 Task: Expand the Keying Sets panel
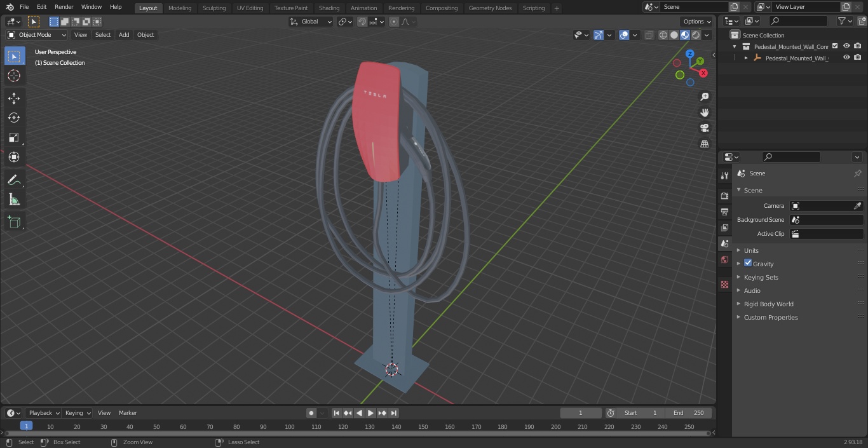(x=761, y=277)
